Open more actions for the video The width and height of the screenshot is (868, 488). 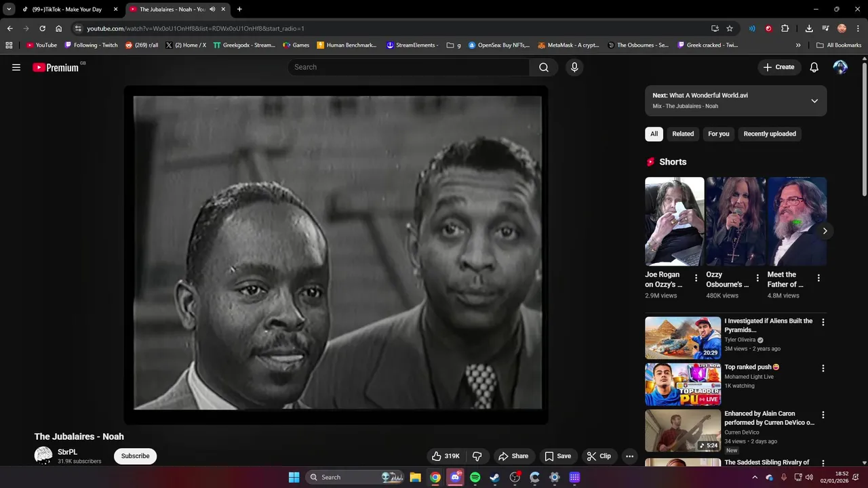629,456
